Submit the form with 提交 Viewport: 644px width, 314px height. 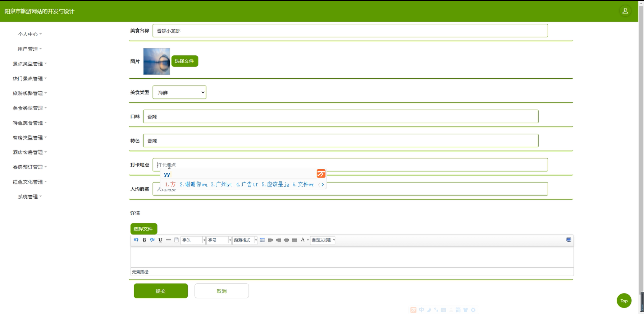point(161,291)
